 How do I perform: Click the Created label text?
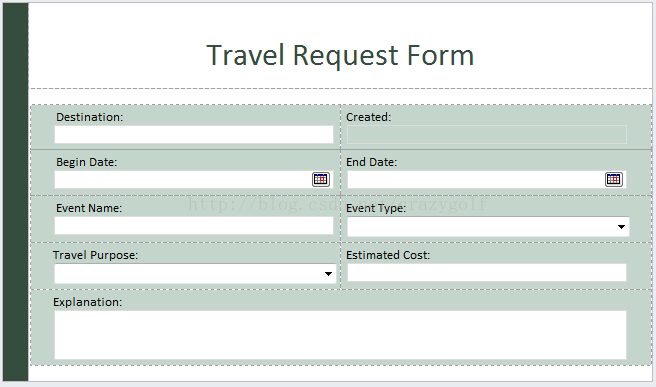click(368, 117)
